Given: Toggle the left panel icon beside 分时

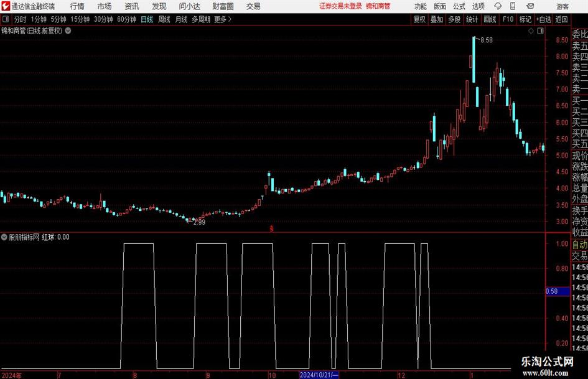Looking at the screenshot, I should (6, 19).
